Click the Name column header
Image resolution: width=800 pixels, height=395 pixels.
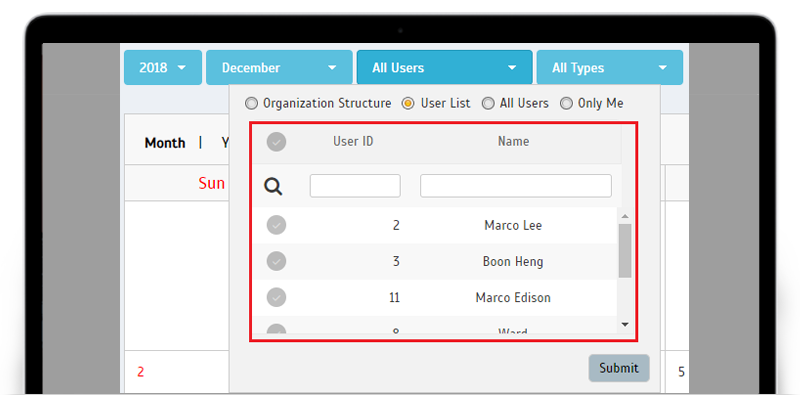513,141
